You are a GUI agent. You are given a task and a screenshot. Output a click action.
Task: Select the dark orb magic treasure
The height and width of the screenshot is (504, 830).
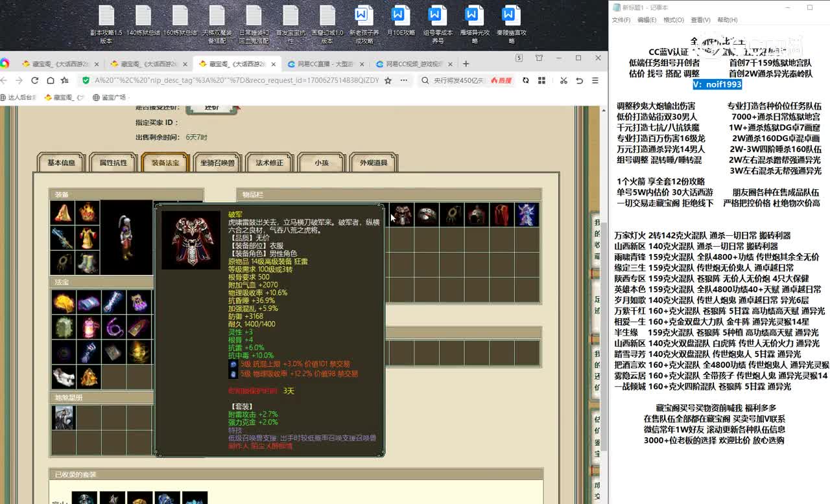click(64, 352)
